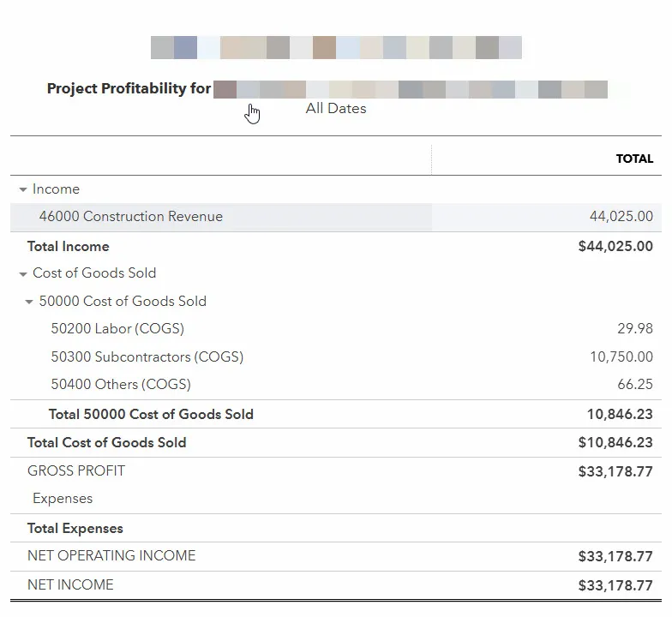This screenshot has width=672, height=617.
Task: Click the TOTAL column header
Action: click(634, 159)
